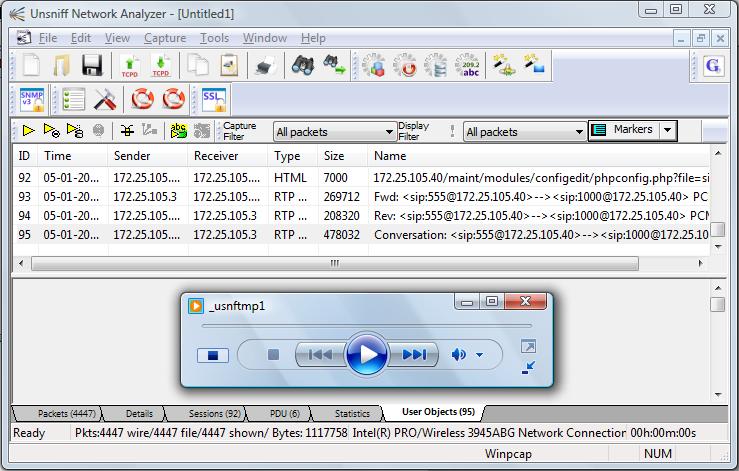The image size is (739, 471).
Task: Click the Copy documents icon
Action: (x=198, y=65)
